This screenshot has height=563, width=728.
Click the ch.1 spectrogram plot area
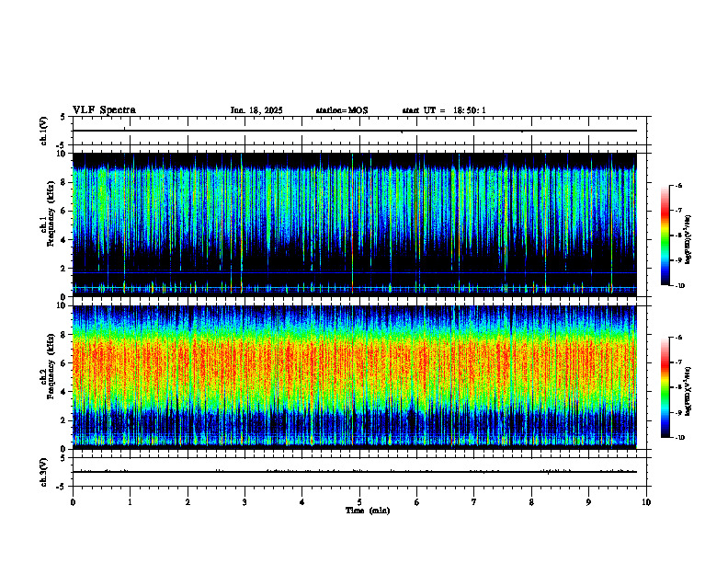355,224
